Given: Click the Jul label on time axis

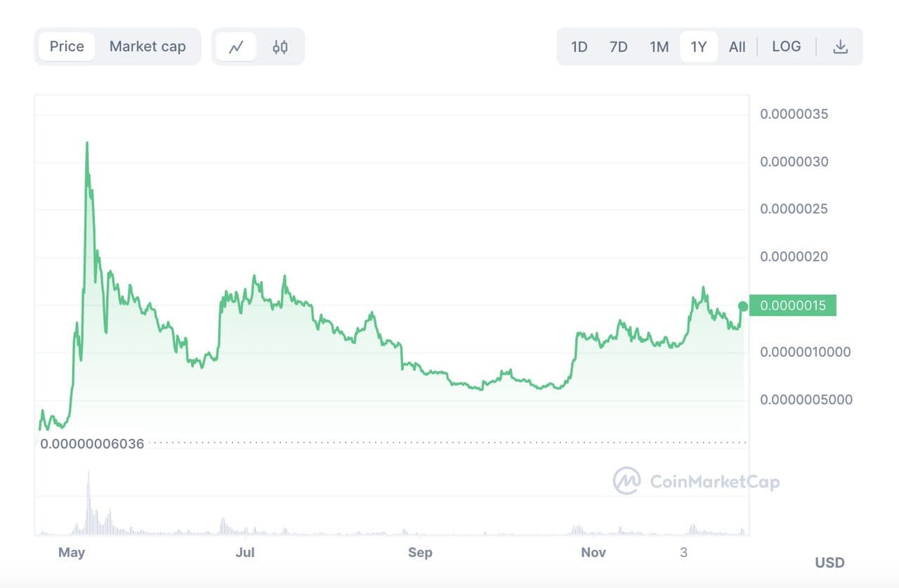Looking at the screenshot, I should tap(245, 553).
